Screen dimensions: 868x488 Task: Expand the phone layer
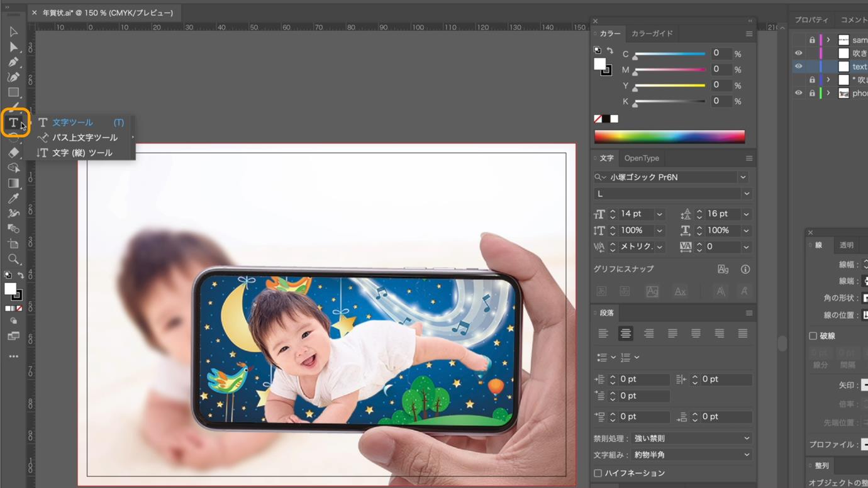(828, 93)
